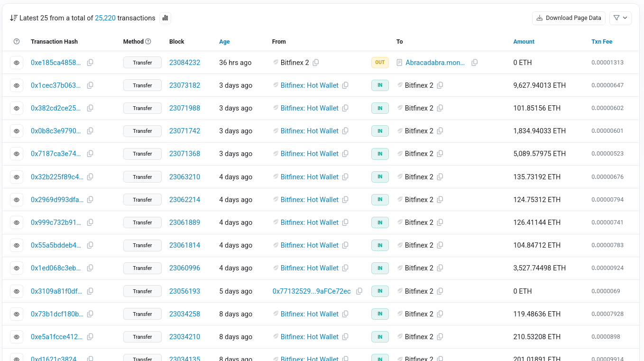Download Page Data
Image resolution: width=644 pixels, height=361 pixels.
point(569,18)
